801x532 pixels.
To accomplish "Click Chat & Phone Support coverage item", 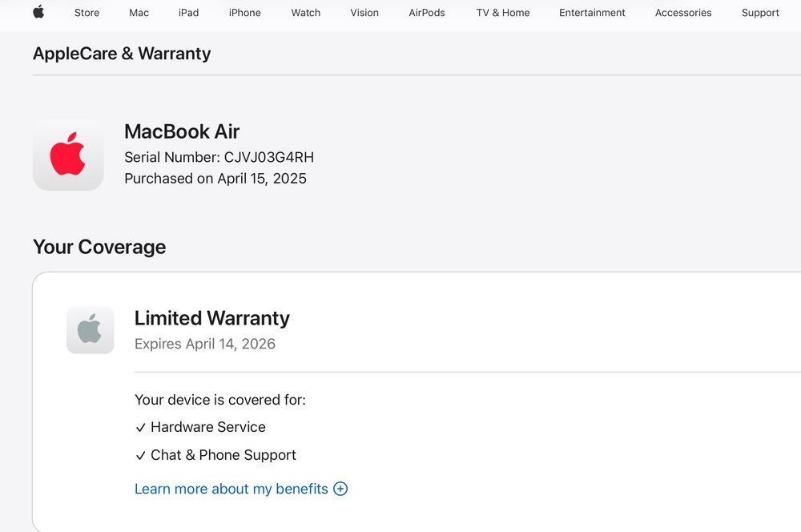I will tap(215, 455).
